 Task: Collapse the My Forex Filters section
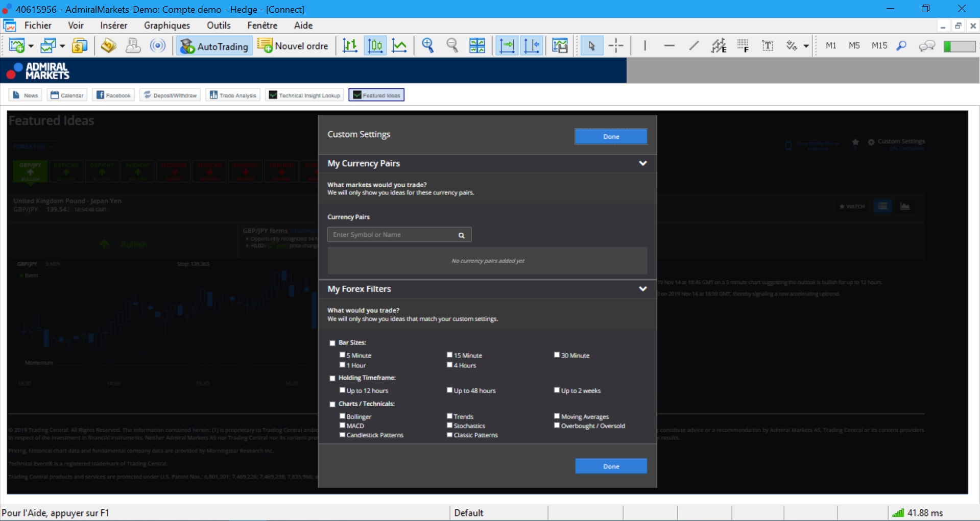point(643,289)
